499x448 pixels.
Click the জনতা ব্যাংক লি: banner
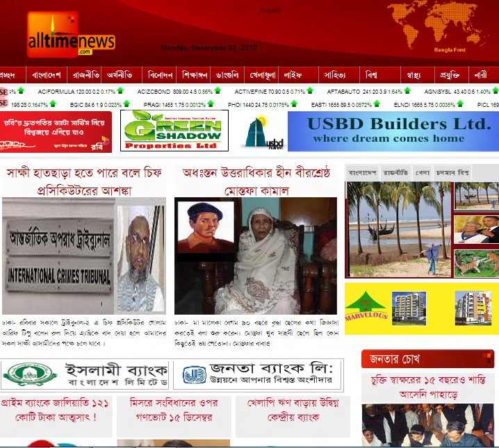pyautogui.click(x=258, y=374)
